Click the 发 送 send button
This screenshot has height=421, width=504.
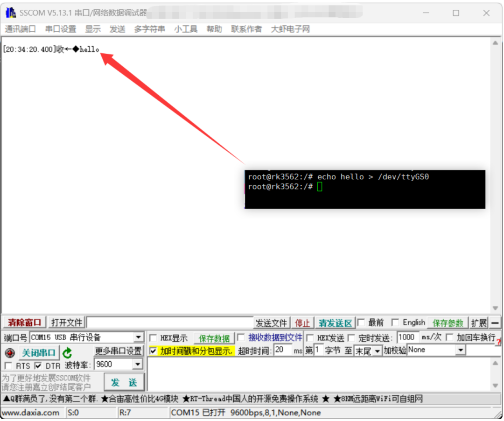(x=124, y=383)
